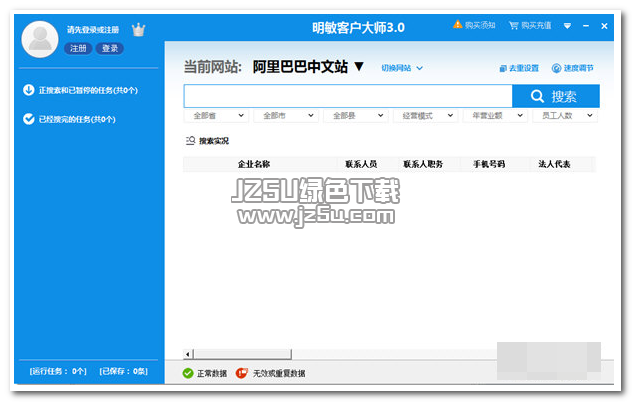Click the 企业名称 column header
This screenshot has height=402, width=632.
[254, 164]
